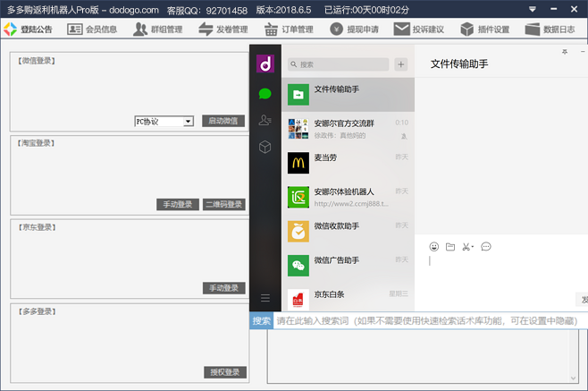588x391 pixels.
Task: Click the 安娜尔官方交流群 group avatar
Action: tap(298, 129)
